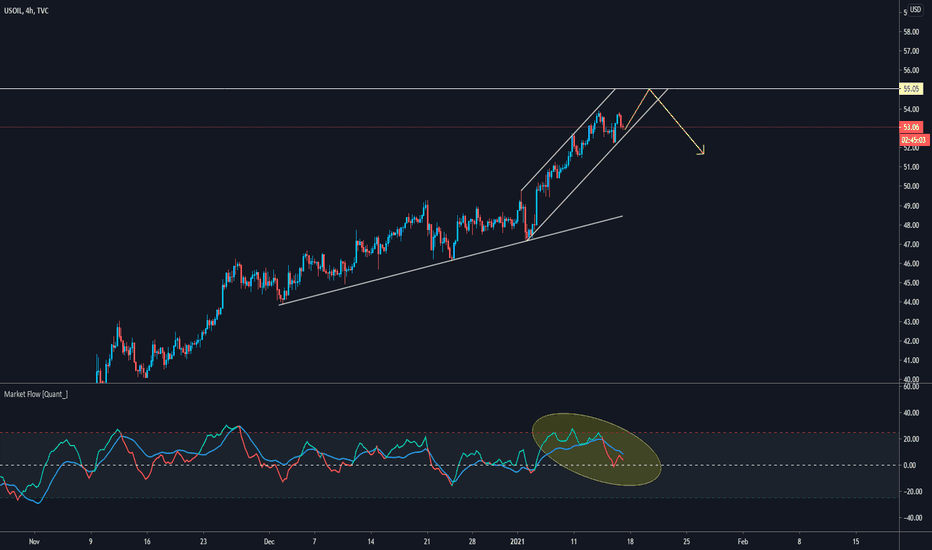This screenshot has height=550, width=932.
Task: Click 0.00 on the indicator scale
Action: click(x=910, y=466)
